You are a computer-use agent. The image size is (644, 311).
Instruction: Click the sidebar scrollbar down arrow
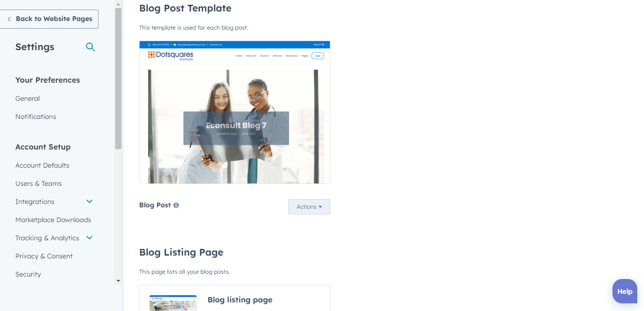tap(119, 281)
